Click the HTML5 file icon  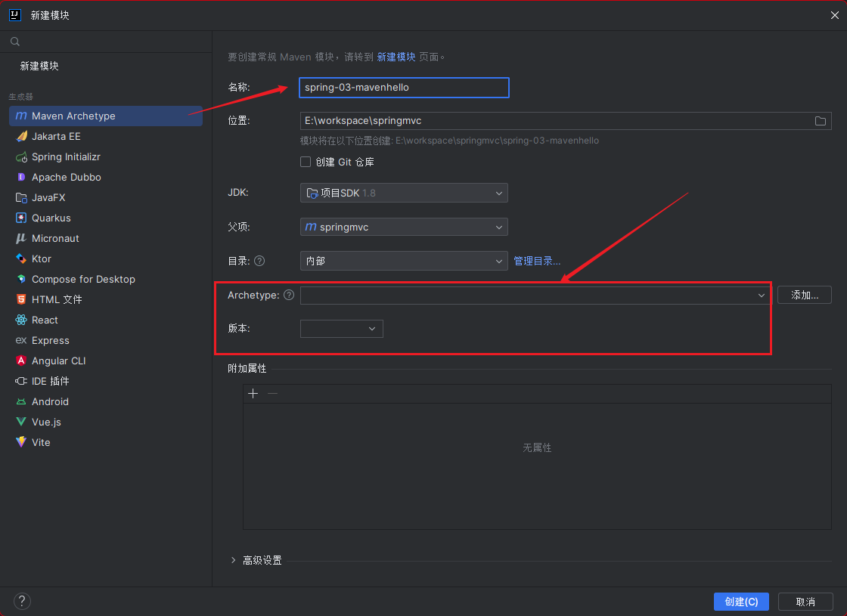coord(21,299)
